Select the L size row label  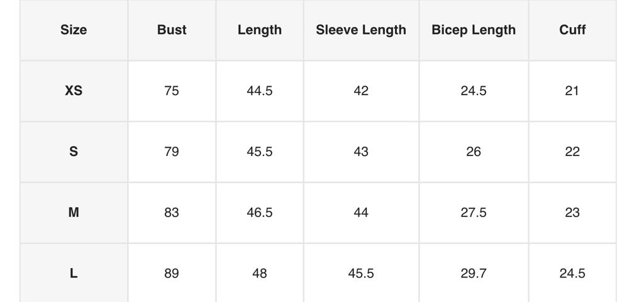74,273
